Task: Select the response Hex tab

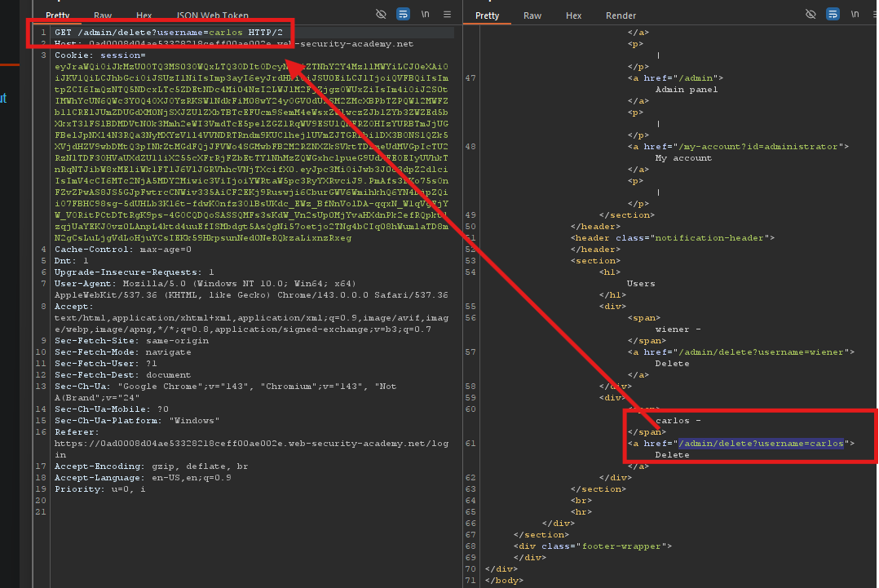Action: pyautogui.click(x=573, y=15)
